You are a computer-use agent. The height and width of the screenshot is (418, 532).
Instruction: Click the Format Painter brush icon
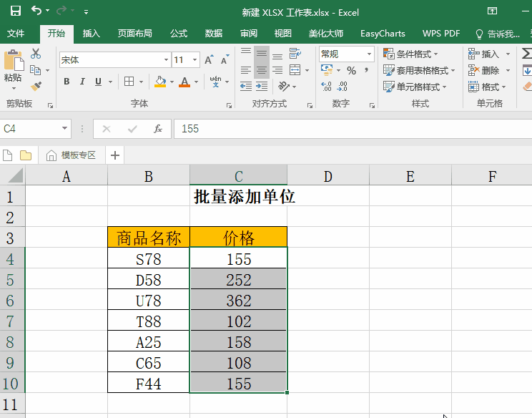click(x=36, y=86)
